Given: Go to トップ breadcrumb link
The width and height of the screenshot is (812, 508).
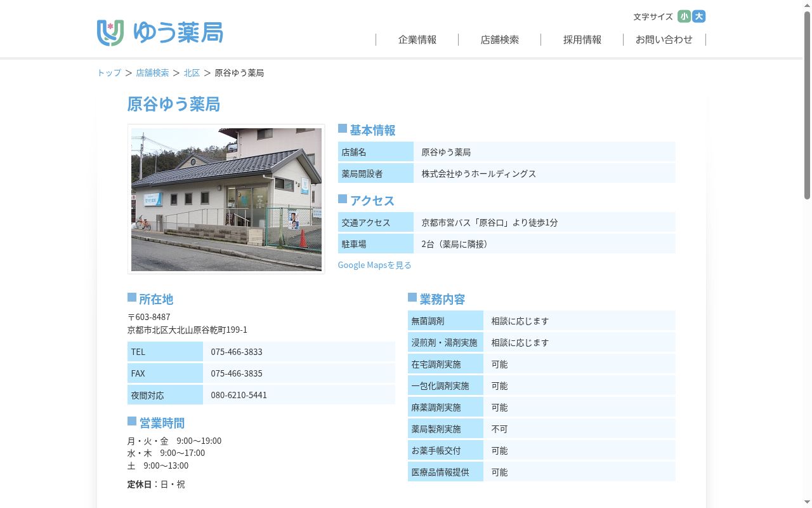Looking at the screenshot, I should [x=109, y=73].
